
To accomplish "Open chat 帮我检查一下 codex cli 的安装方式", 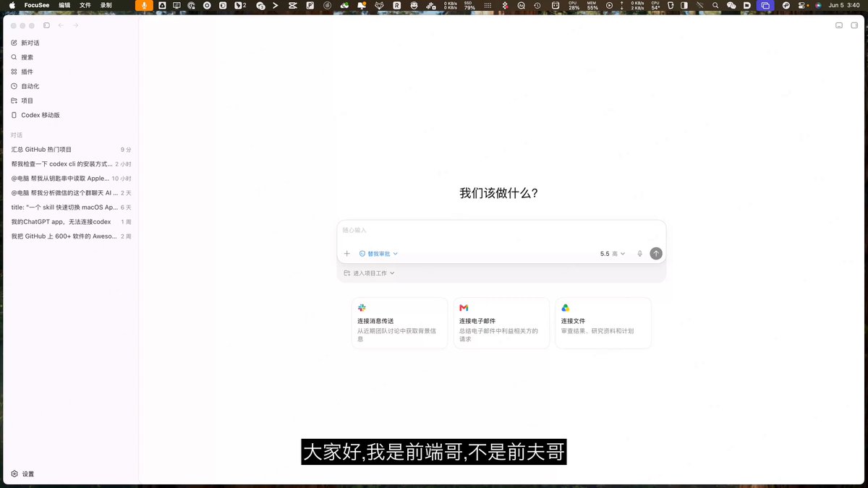I will [71, 164].
